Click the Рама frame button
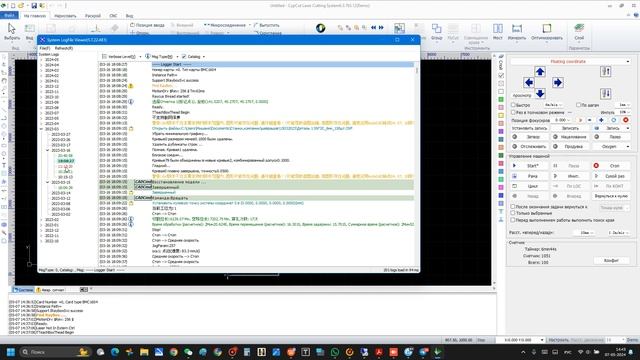Viewport: 640px width, 360px height. coord(529,176)
